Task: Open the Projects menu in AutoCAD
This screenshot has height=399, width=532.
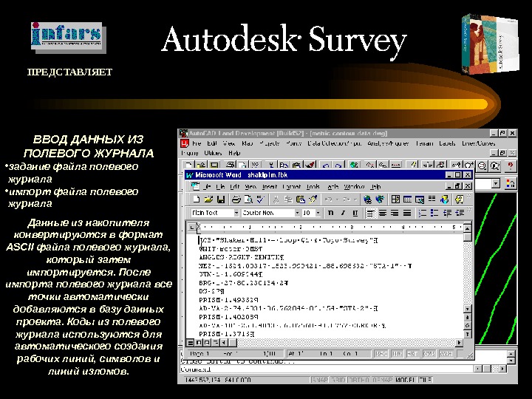Action: tap(270, 143)
